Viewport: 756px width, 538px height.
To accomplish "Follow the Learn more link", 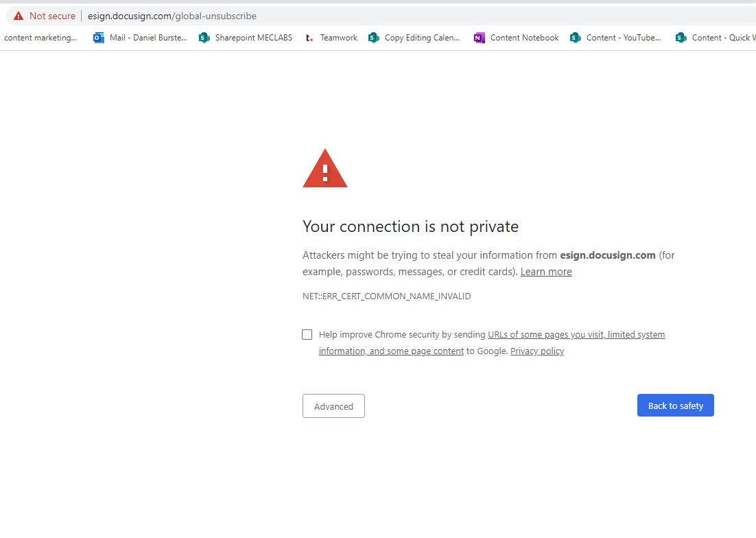I will [x=546, y=272].
